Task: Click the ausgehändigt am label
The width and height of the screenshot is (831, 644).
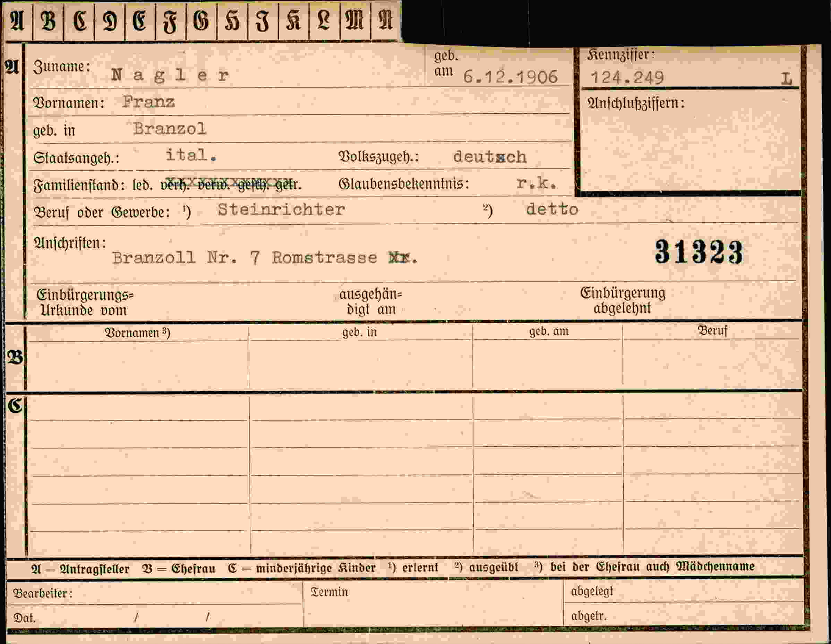Action: [371, 302]
